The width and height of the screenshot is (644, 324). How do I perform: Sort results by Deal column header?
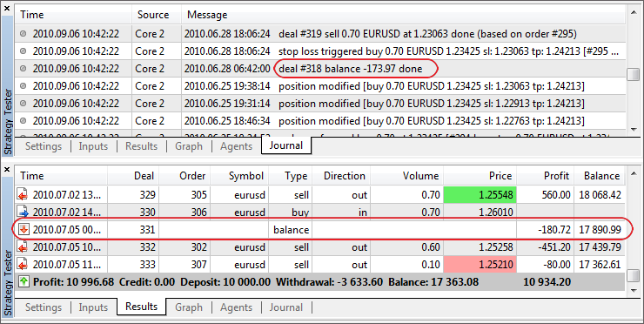(133, 176)
